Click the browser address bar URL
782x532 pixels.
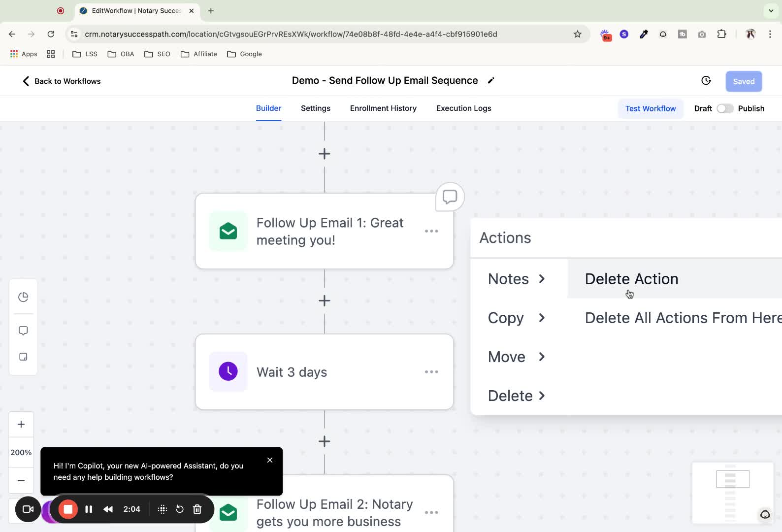[x=291, y=34]
